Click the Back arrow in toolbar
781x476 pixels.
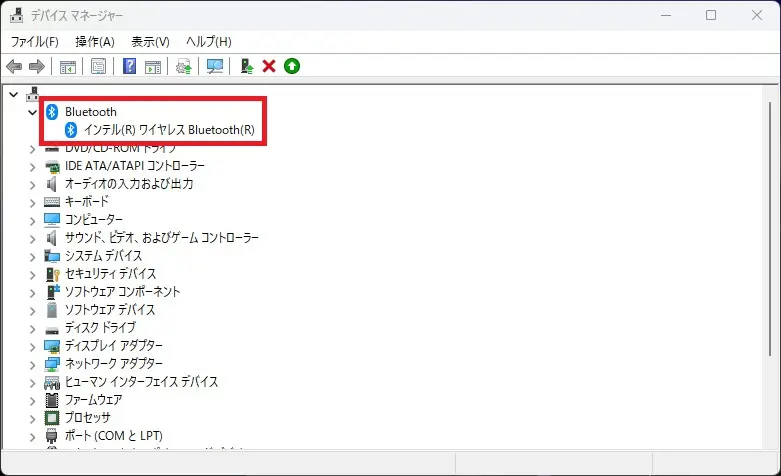(14, 66)
